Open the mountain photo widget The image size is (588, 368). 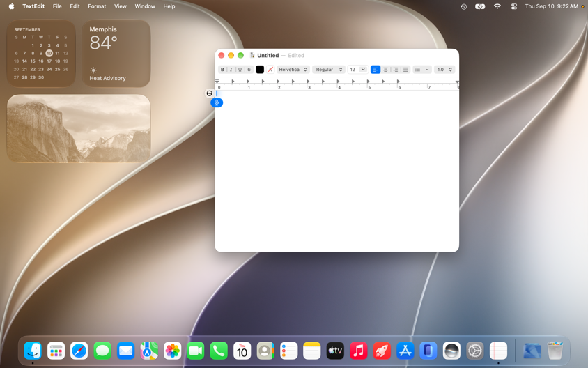(78, 129)
